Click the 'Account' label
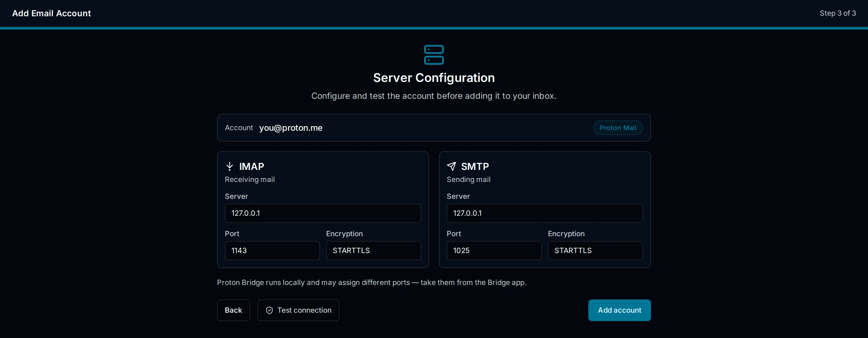The image size is (868, 338). click(239, 128)
